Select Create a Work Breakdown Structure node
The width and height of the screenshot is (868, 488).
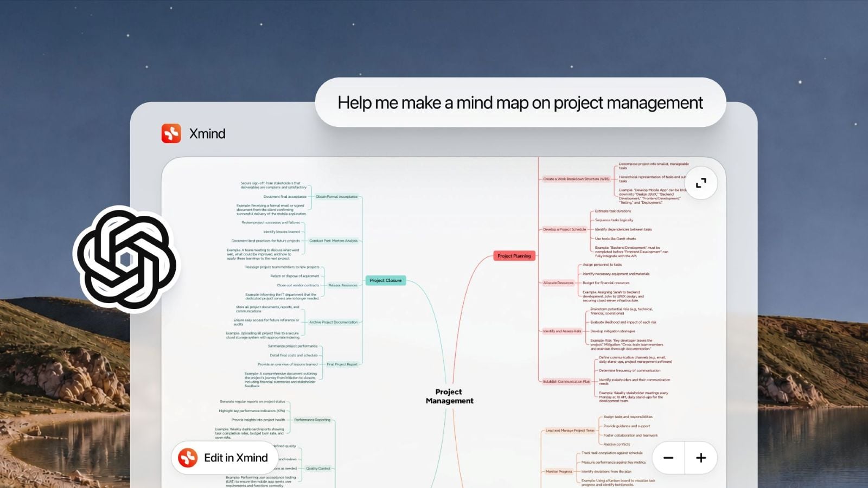(x=577, y=179)
